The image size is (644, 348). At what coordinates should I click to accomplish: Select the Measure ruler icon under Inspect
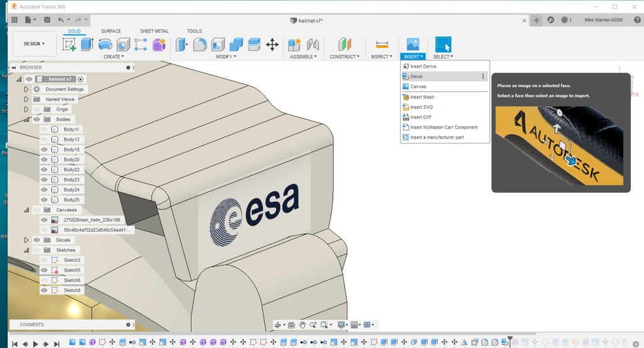[x=382, y=45]
